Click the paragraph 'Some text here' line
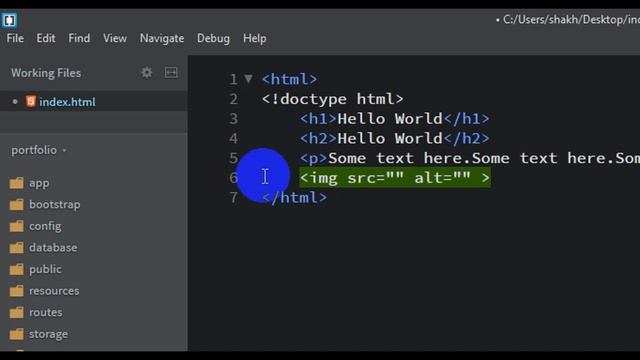The height and width of the screenshot is (360, 640). (470, 158)
